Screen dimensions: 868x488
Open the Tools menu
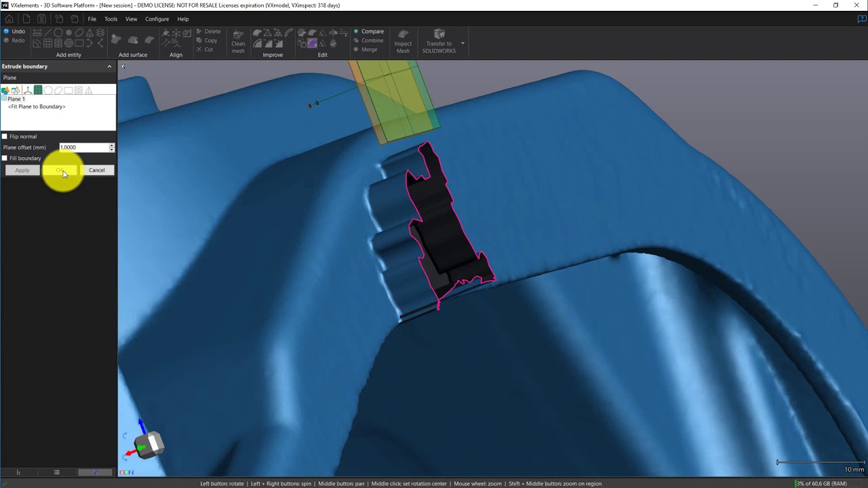[111, 19]
